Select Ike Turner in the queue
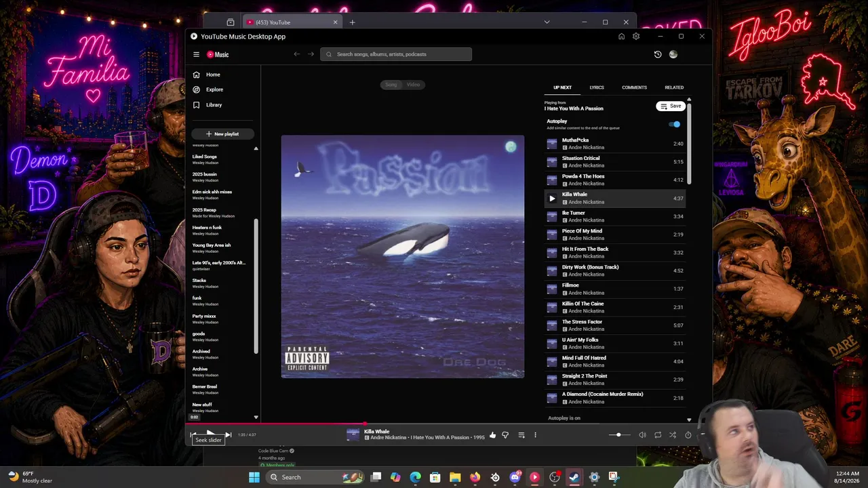Viewport: 868px width, 488px height. tap(614, 216)
